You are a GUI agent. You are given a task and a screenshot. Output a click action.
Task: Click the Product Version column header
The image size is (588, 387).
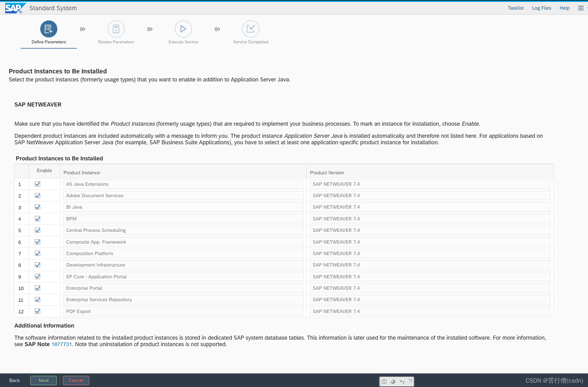pos(327,173)
